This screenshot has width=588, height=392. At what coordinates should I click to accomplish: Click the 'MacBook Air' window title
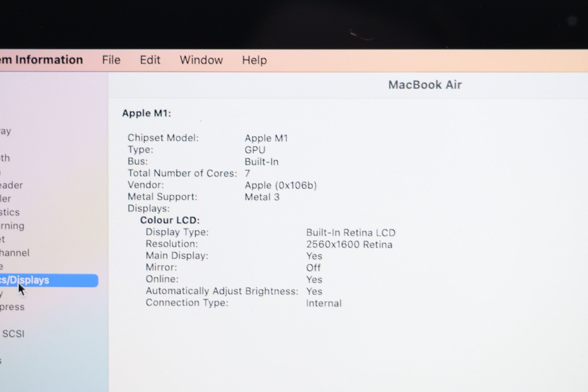coord(425,85)
